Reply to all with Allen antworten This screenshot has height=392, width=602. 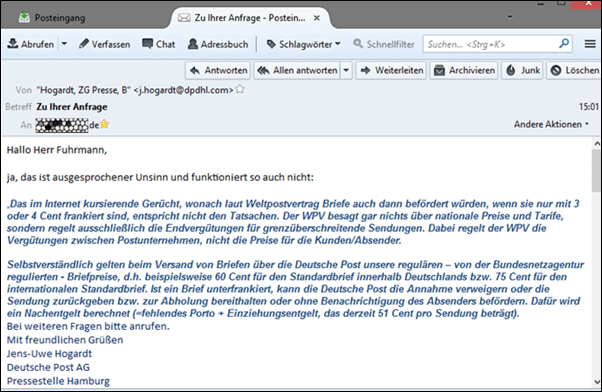tap(297, 70)
